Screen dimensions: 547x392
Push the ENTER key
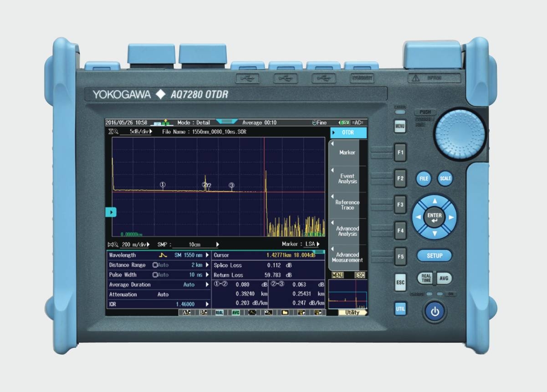point(435,217)
